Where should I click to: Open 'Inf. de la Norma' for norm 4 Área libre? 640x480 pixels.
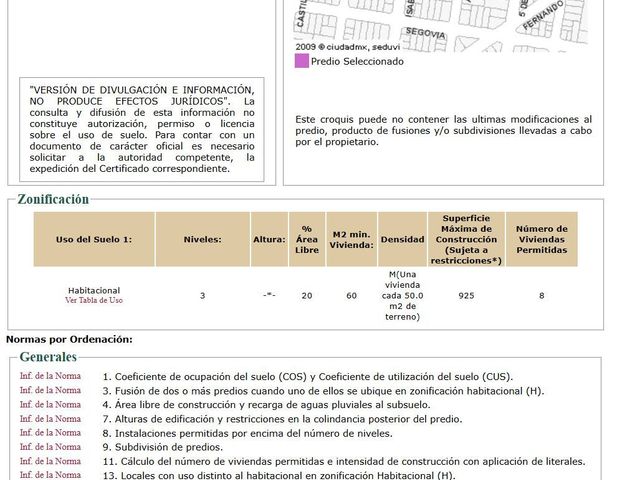click(x=50, y=404)
